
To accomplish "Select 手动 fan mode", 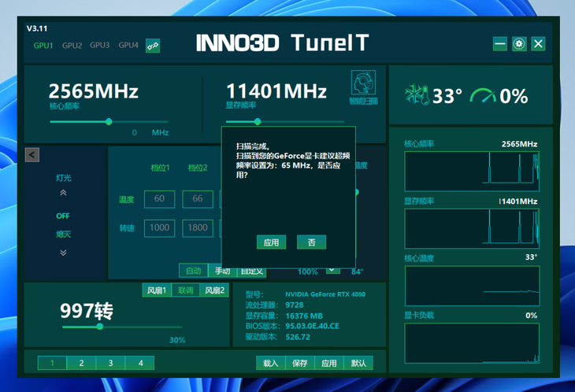I will [x=223, y=271].
